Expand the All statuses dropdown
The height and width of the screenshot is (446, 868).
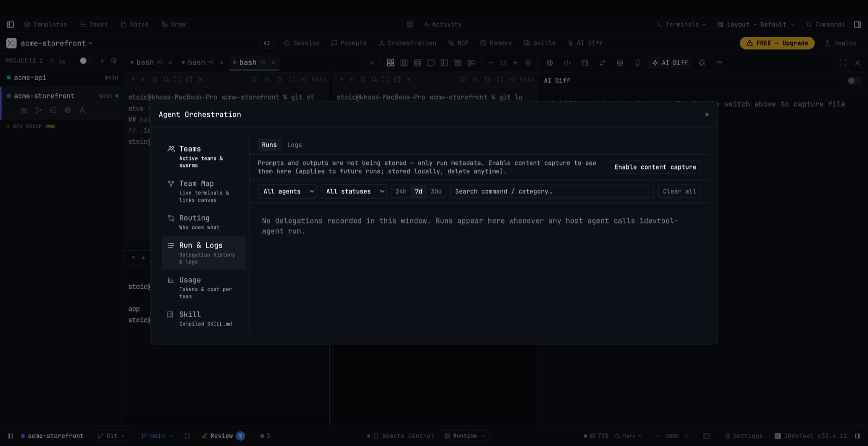354,192
